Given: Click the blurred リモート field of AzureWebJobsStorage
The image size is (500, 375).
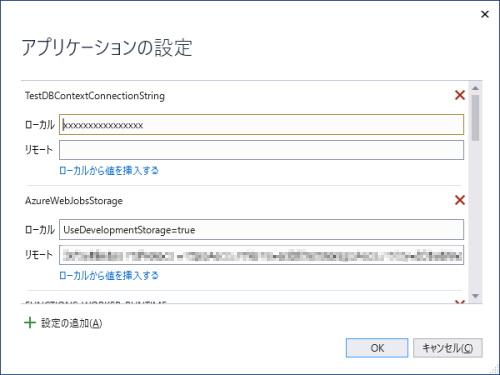Looking at the screenshot, I should (x=261, y=255).
